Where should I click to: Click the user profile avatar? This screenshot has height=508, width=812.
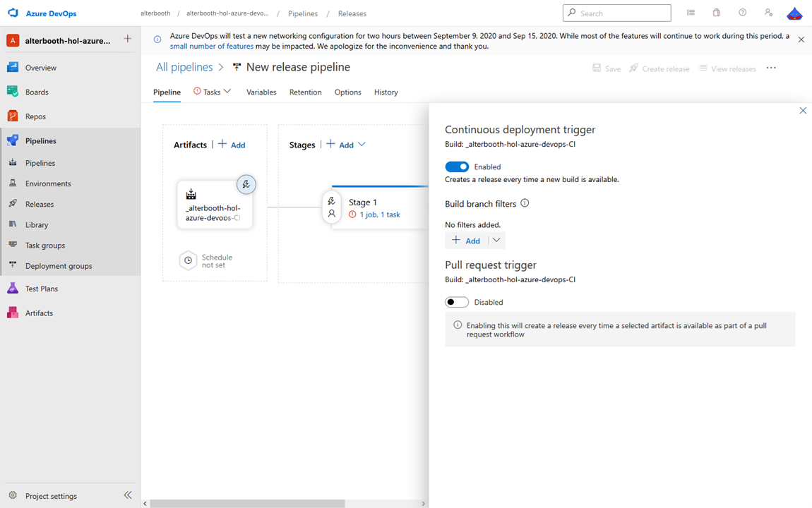pyautogui.click(x=794, y=13)
